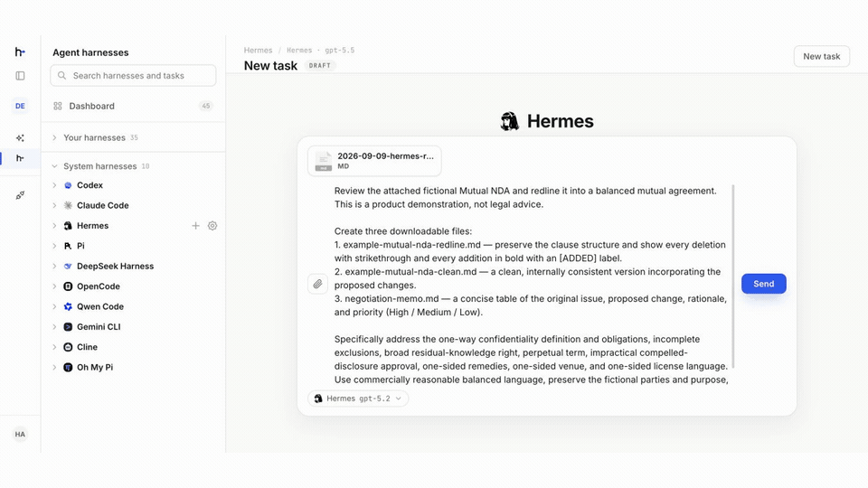The width and height of the screenshot is (868, 488).
Task: Expand the Qwen Code tree chevron
Action: pos(54,306)
